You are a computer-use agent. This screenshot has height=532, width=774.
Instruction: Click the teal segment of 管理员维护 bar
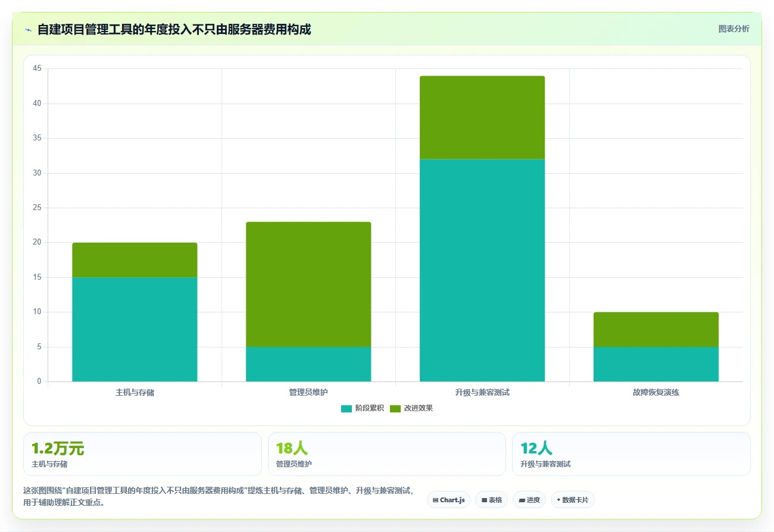coord(308,364)
